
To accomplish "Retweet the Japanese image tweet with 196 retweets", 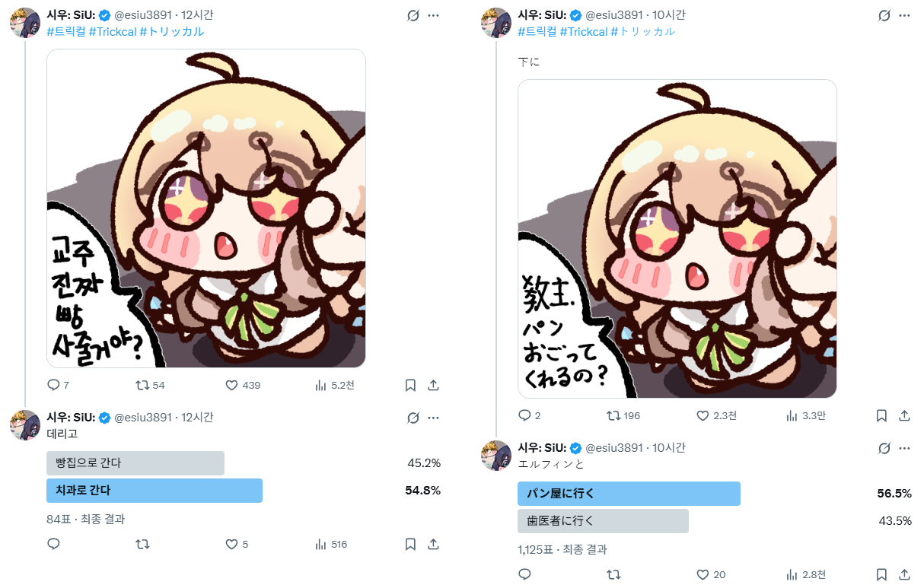I will (613, 415).
